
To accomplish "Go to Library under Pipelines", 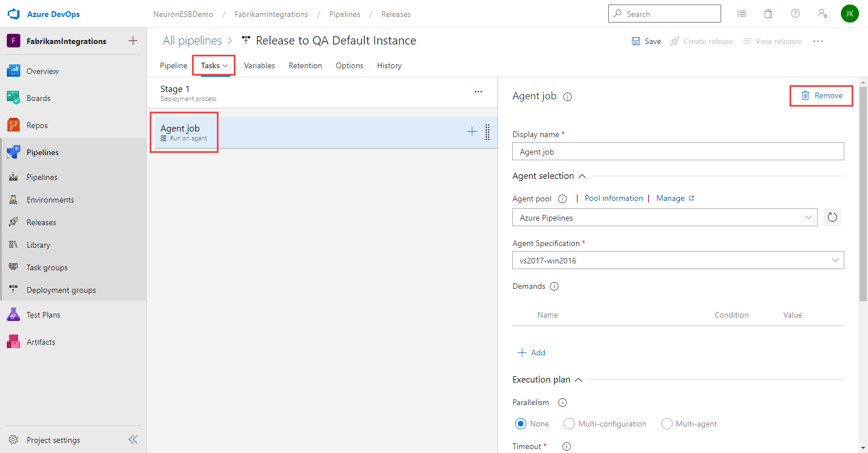I will tap(38, 245).
